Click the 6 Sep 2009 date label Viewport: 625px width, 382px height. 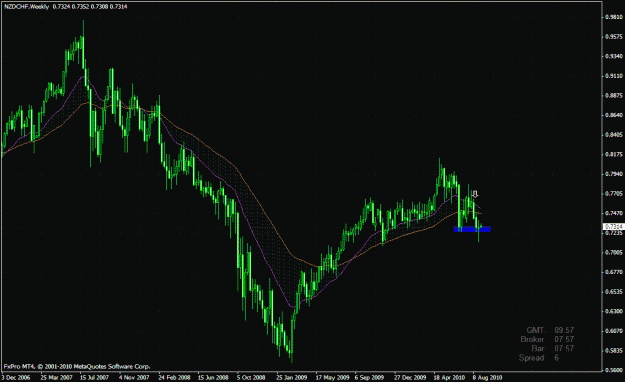tap(369, 377)
